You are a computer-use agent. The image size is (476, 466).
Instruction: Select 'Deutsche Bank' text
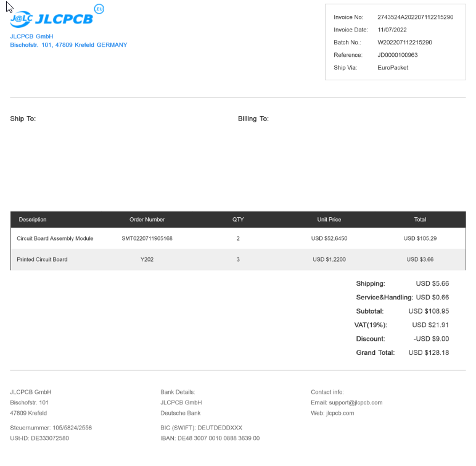pos(180,413)
